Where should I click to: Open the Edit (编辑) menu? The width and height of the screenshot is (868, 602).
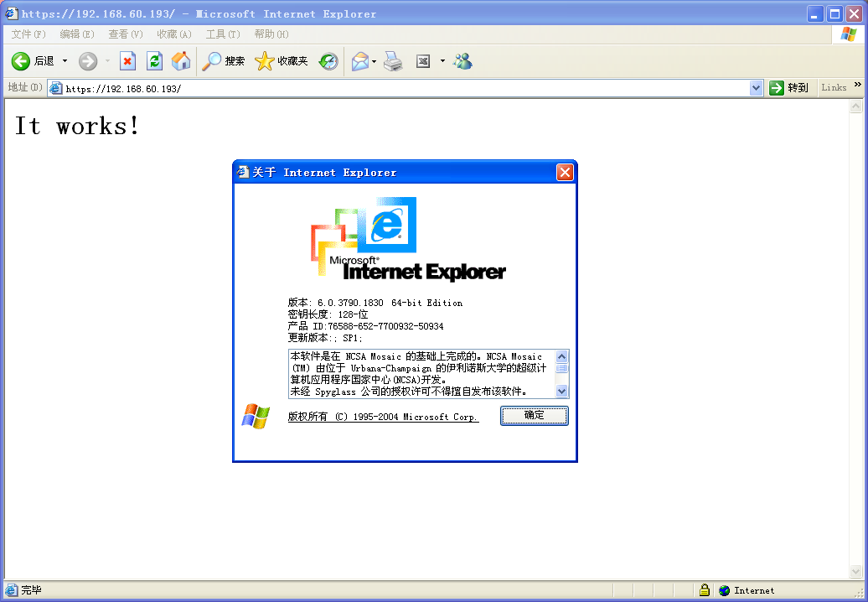tap(77, 34)
